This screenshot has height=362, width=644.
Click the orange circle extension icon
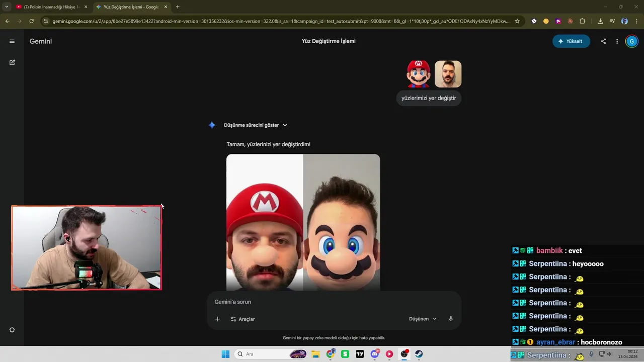pos(546,21)
